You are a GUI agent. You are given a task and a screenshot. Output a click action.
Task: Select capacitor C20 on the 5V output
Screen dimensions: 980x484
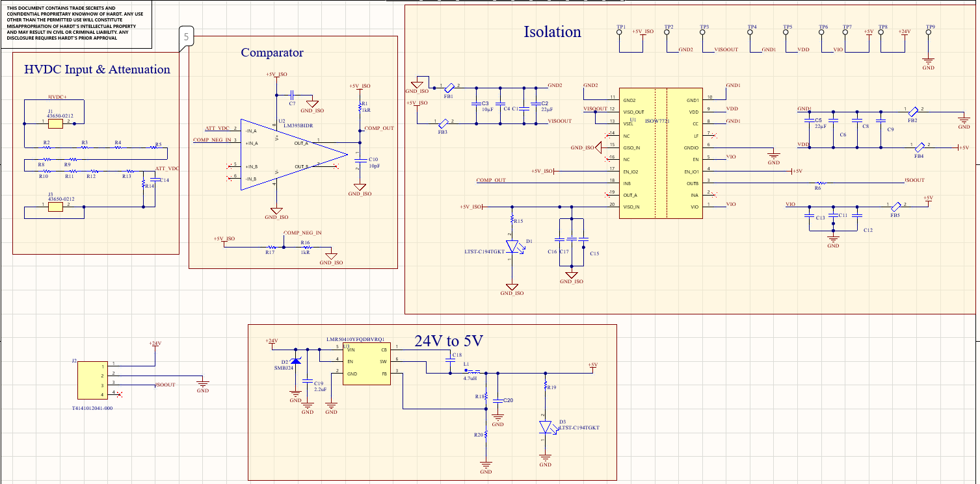498,400
